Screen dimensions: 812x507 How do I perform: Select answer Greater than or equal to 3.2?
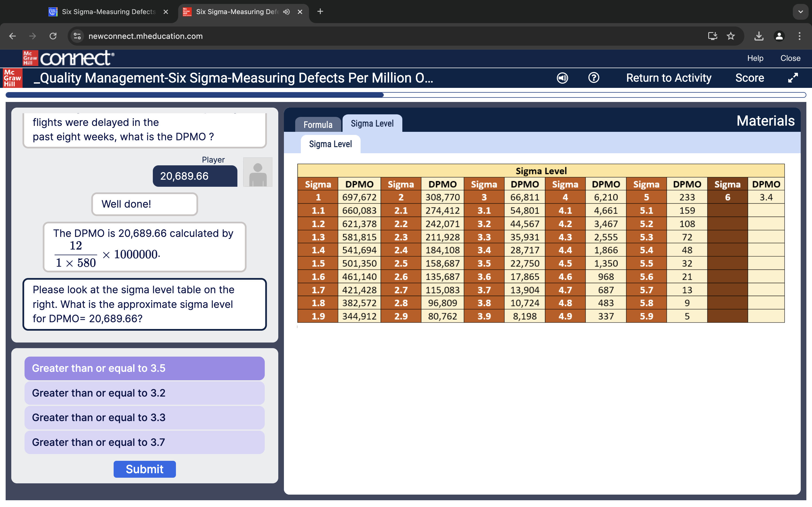click(x=144, y=393)
